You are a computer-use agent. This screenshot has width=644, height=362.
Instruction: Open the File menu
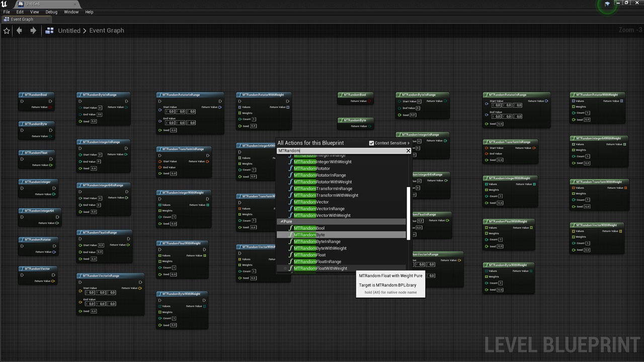7,12
